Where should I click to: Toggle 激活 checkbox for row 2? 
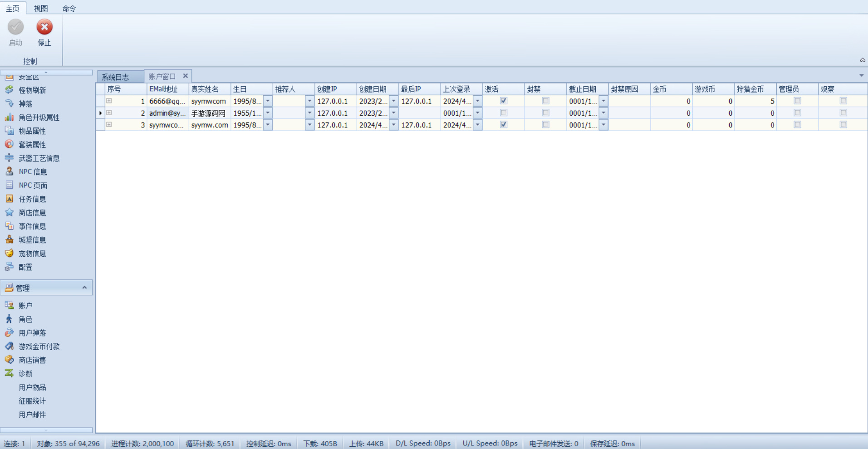[504, 112]
